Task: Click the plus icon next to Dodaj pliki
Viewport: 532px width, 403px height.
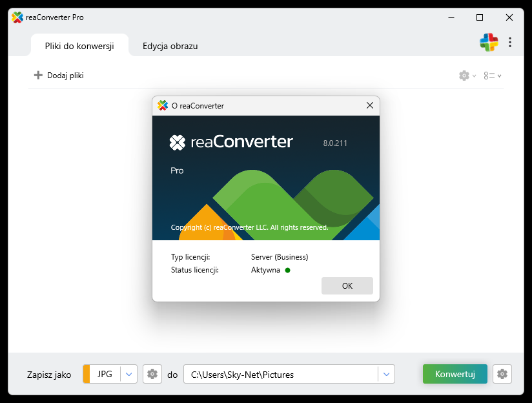Action: pos(38,75)
